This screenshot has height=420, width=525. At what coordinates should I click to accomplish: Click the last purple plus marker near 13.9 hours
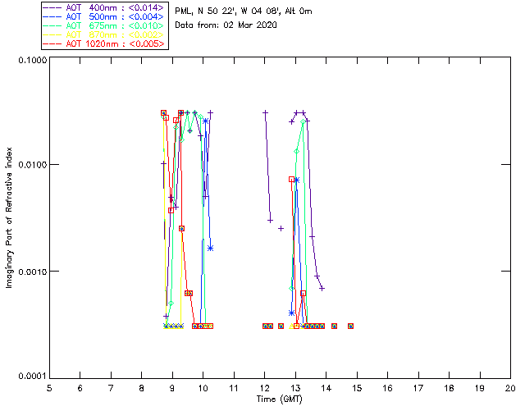point(322,288)
